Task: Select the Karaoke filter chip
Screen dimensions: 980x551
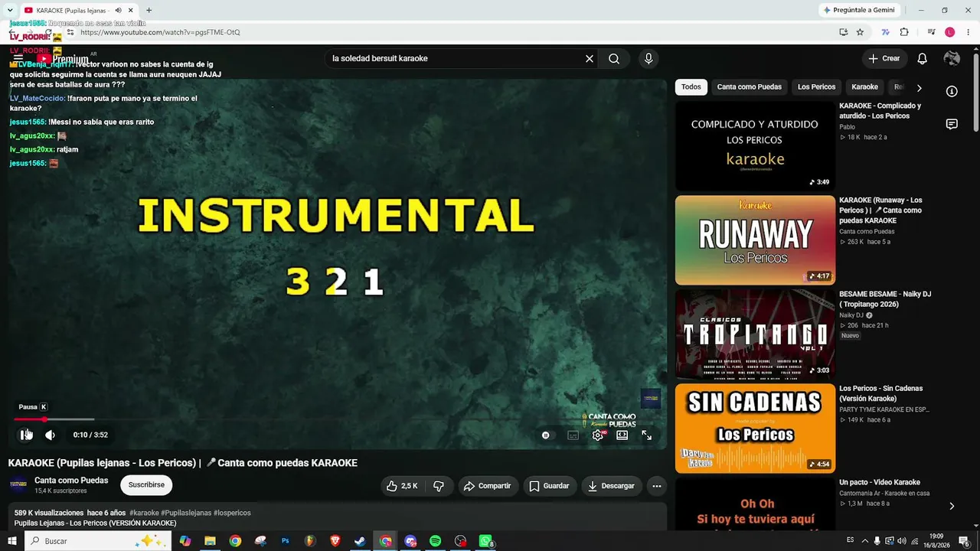Action: [x=865, y=87]
